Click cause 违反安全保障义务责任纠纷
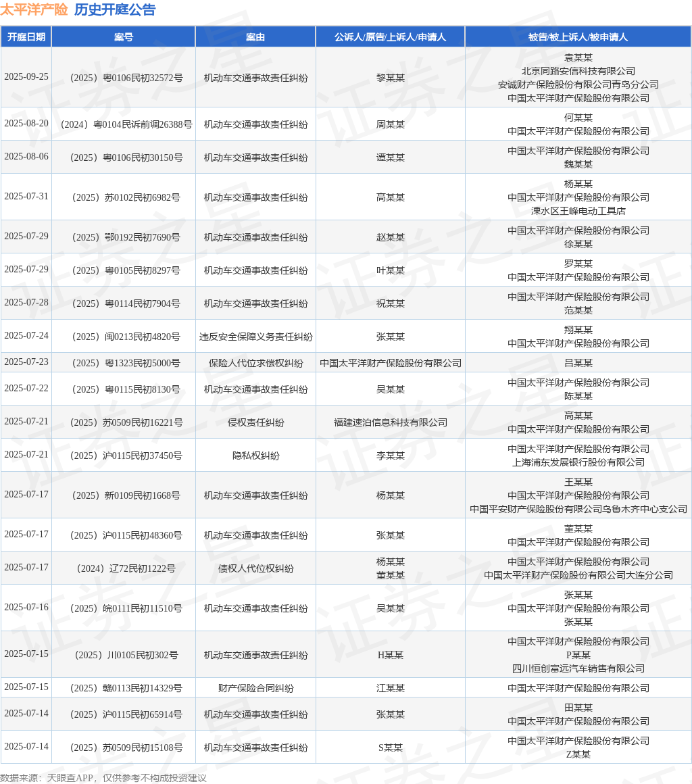This screenshot has height=784, width=692. [x=255, y=337]
